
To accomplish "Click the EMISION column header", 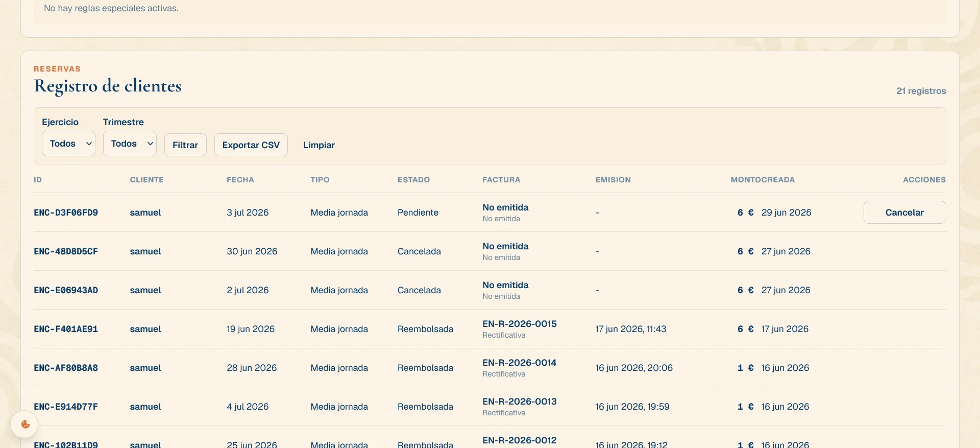I will pos(613,180).
